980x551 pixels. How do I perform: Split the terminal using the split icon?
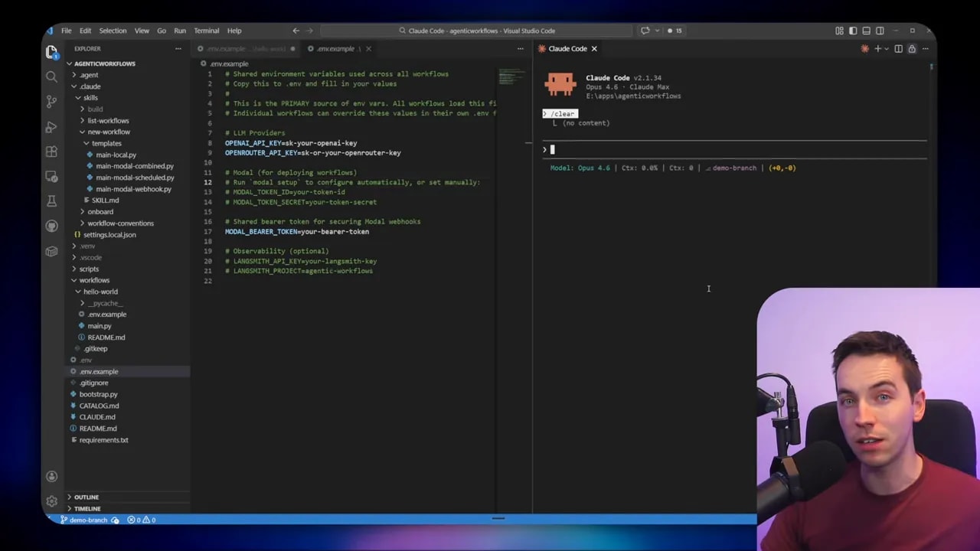(x=898, y=48)
